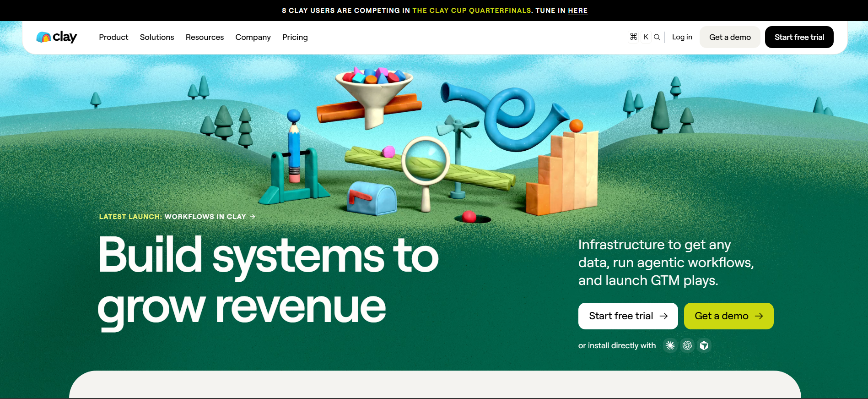
Task: Click the yellow Get a demo hero button
Action: [x=729, y=316]
